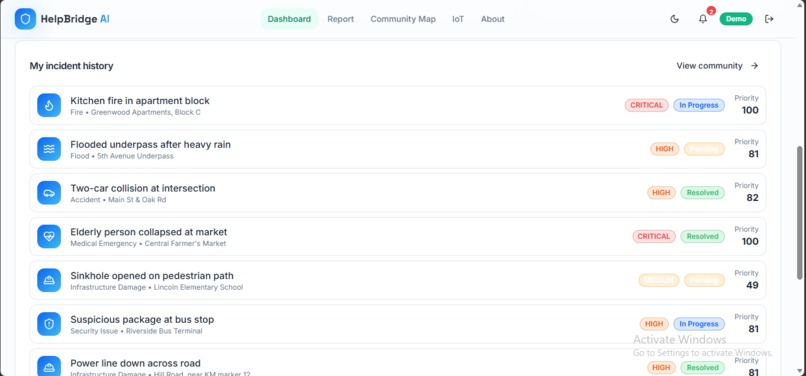Screen dimensions: 806x376
Task: Open Flooded underpass after heavy rain title
Action: click(x=151, y=145)
